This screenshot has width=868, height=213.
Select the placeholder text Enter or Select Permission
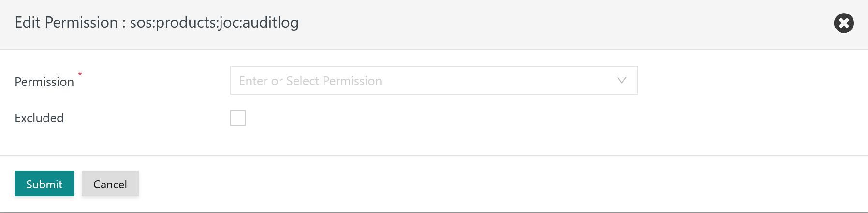click(x=310, y=81)
